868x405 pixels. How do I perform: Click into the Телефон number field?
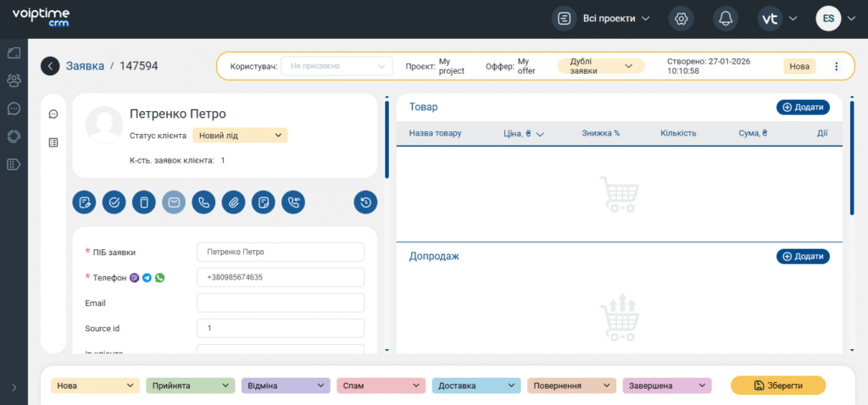coord(281,278)
